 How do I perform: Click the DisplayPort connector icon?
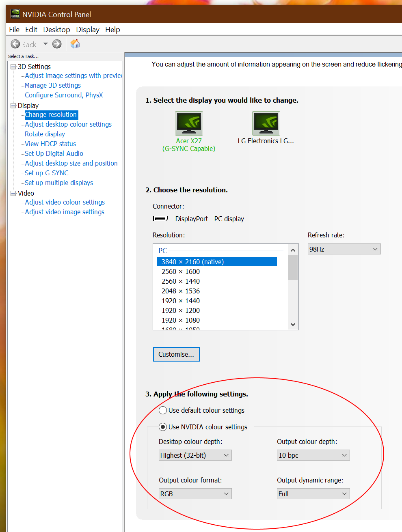(x=160, y=219)
